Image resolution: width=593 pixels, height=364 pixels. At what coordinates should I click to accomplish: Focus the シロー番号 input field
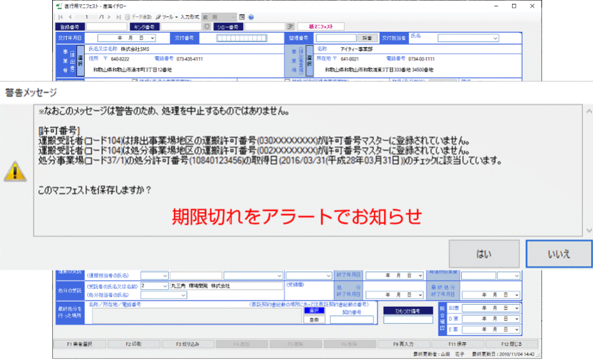click(x=264, y=27)
